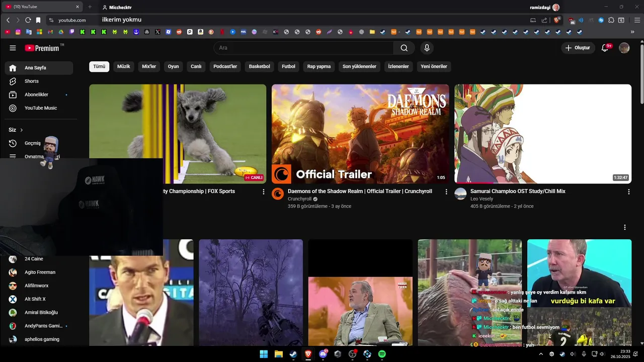Select the İzlenenler filter chip
Viewport: 644px width, 362px height.
click(x=398, y=66)
